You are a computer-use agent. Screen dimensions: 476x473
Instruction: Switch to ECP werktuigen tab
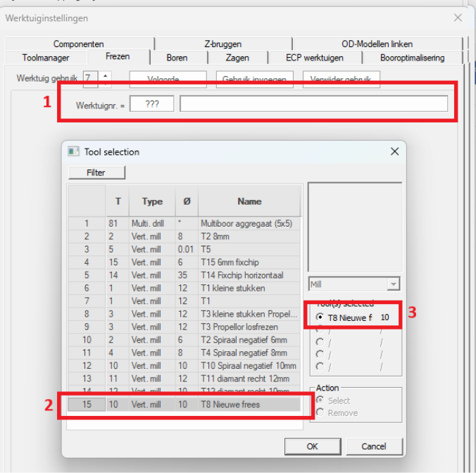pos(315,58)
